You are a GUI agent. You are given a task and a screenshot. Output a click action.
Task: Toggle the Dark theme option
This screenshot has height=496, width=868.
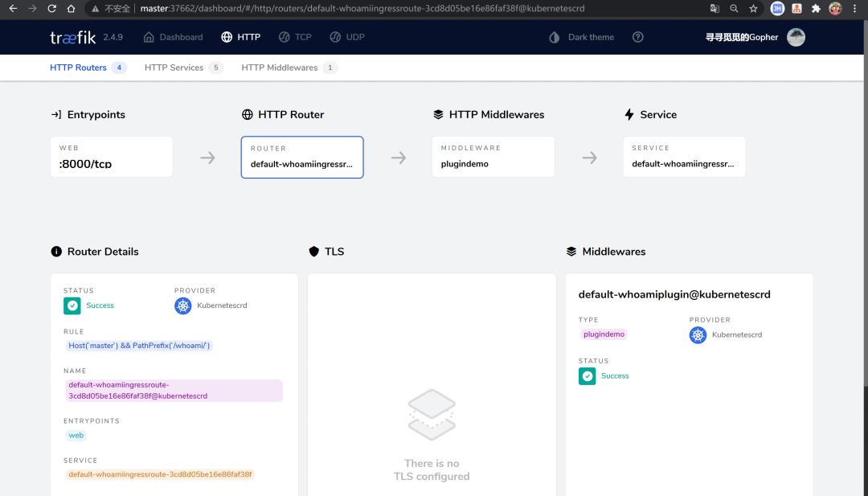[x=581, y=37]
